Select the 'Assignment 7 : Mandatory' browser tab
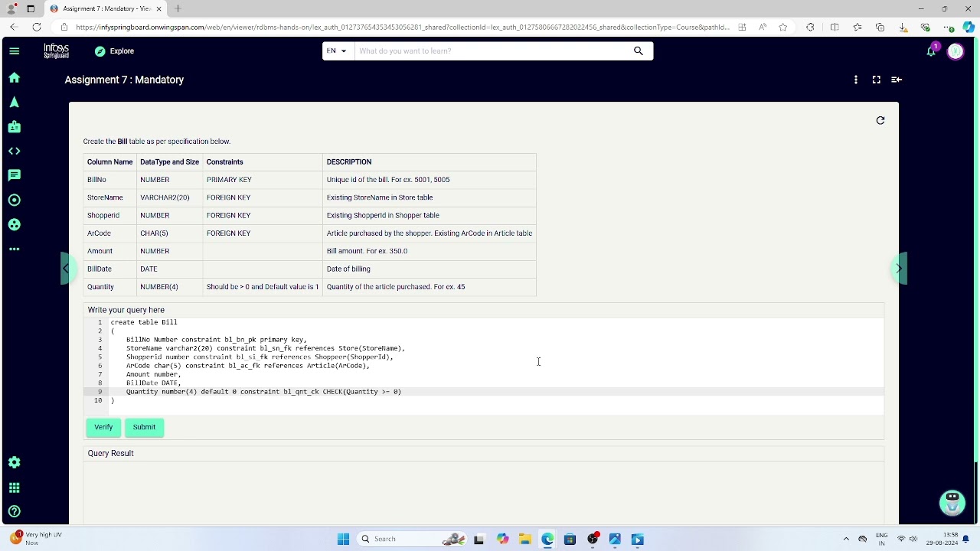The image size is (980, 551). coord(106,8)
